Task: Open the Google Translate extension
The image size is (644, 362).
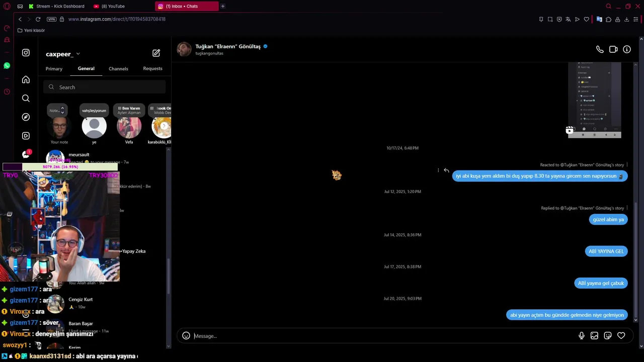Action: pos(599,19)
